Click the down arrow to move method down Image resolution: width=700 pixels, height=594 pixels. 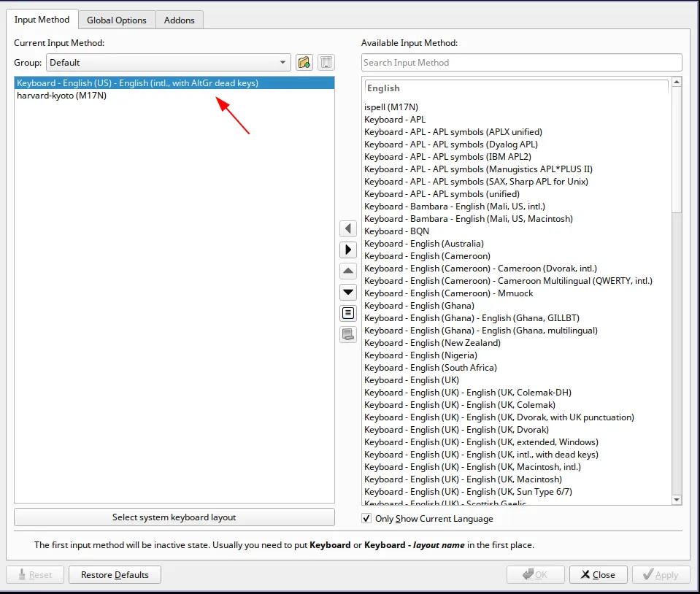tap(348, 291)
